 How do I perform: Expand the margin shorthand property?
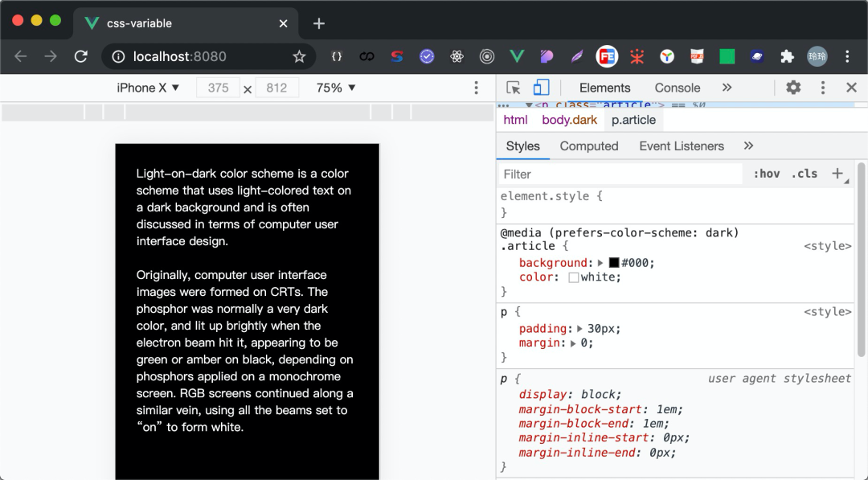pyautogui.click(x=573, y=343)
